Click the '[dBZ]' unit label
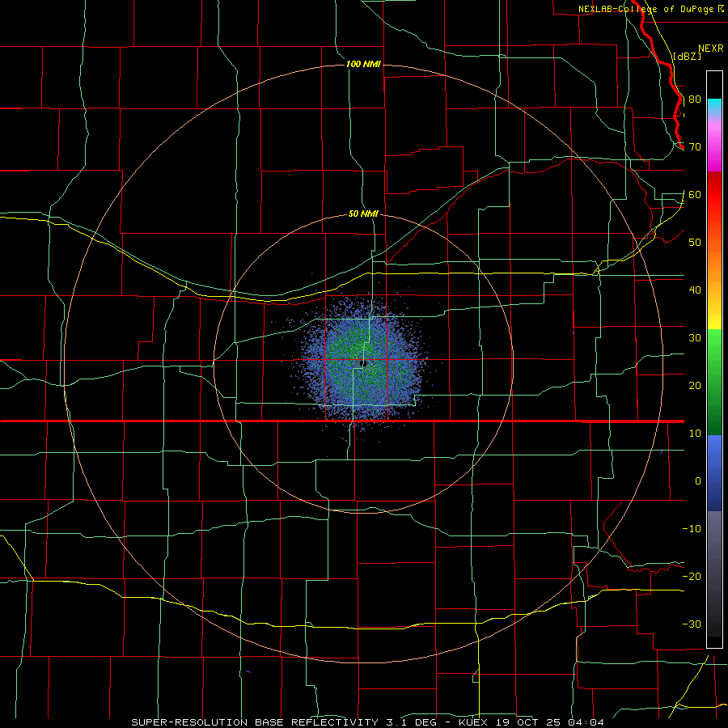 (x=688, y=56)
